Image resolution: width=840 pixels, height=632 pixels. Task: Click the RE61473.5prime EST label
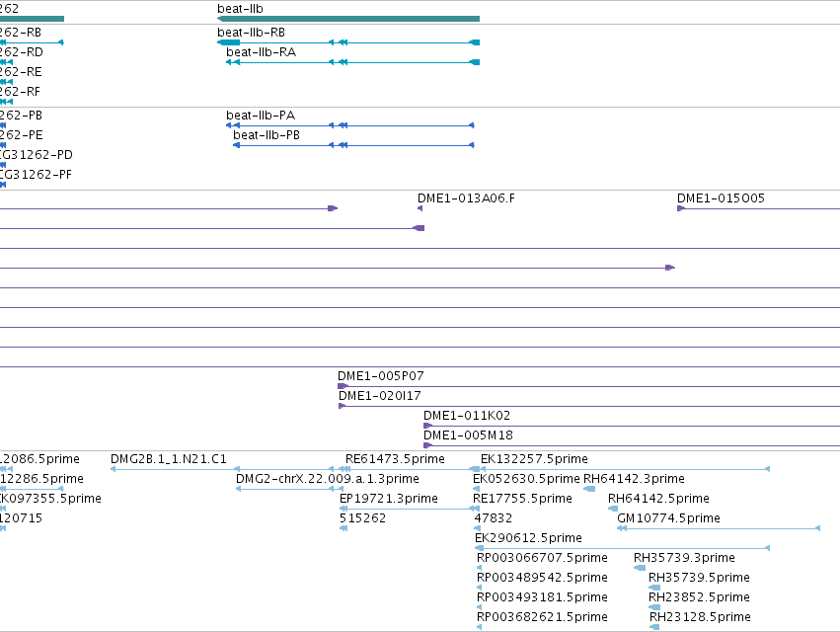point(395,459)
